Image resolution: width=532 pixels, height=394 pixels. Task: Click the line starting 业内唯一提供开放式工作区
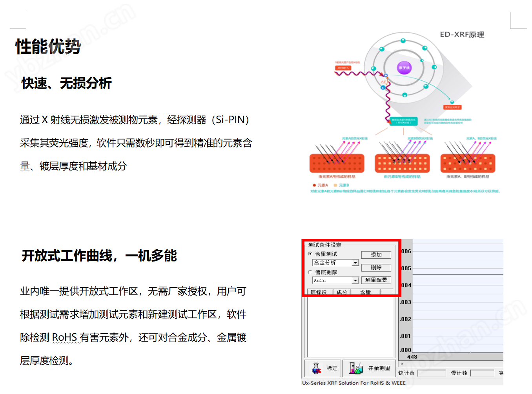[x=133, y=291]
